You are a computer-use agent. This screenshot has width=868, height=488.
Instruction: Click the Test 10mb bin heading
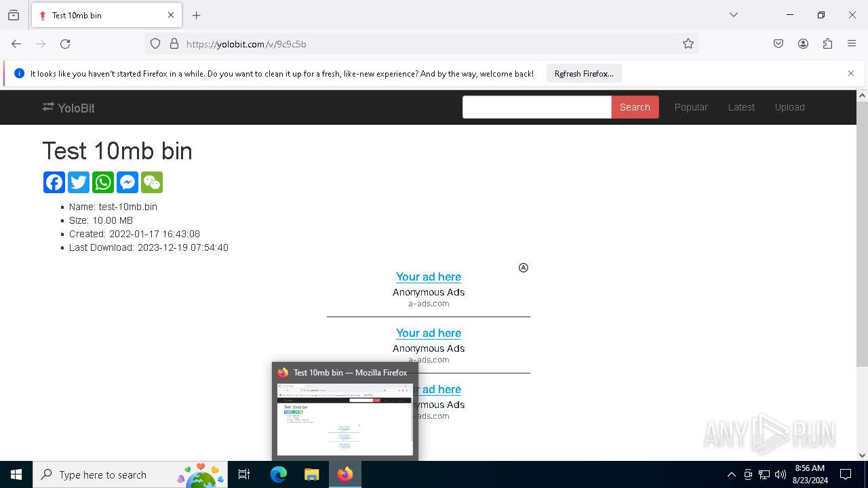(117, 150)
